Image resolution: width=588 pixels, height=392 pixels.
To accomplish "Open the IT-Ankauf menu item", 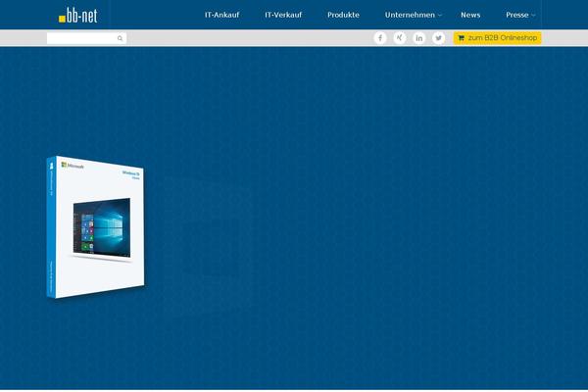I will [222, 15].
